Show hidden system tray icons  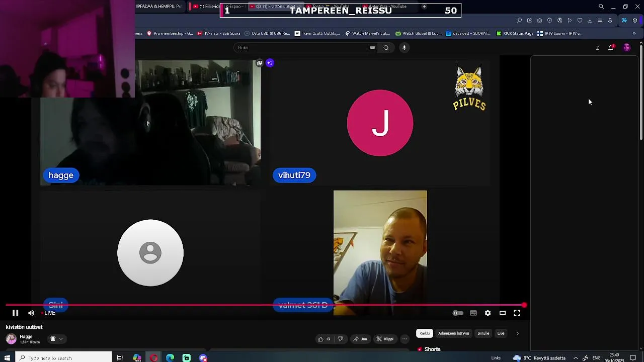[576, 358]
